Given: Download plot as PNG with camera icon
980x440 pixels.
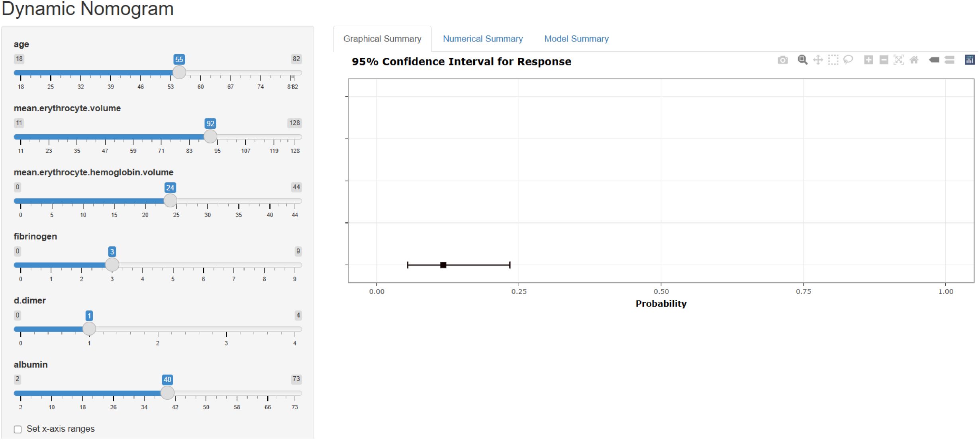Looking at the screenshot, I should (x=782, y=60).
